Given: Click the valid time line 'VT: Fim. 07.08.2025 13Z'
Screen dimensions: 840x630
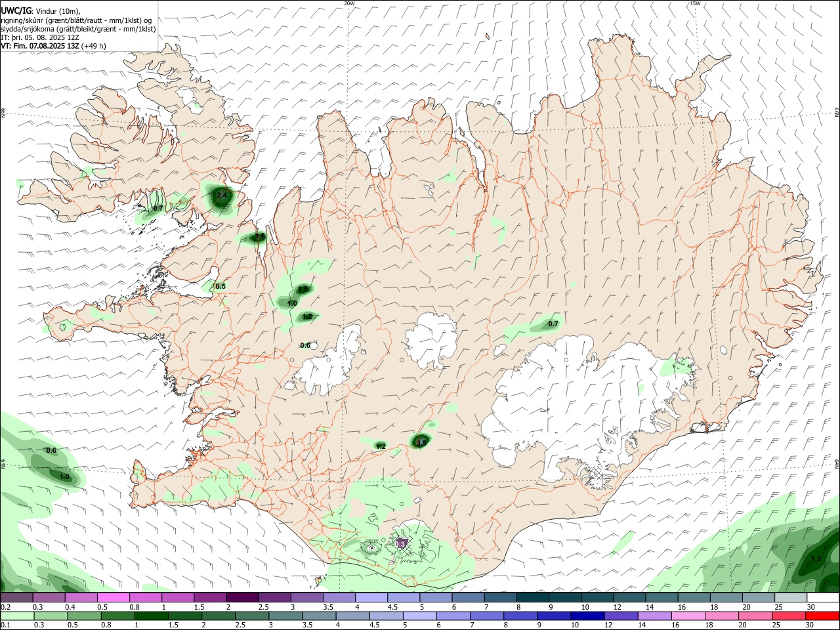Looking at the screenshot, I should point(41,46).
